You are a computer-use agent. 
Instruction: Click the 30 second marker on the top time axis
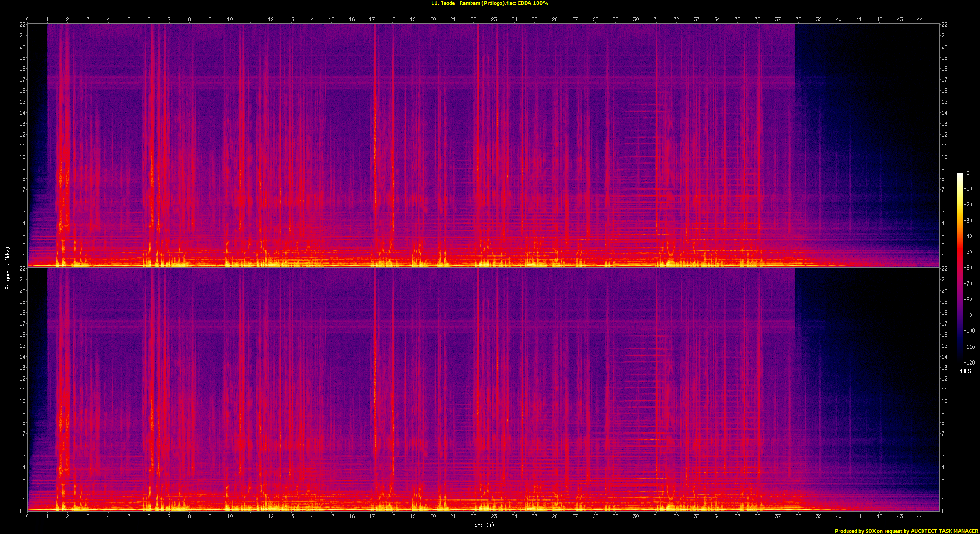pos(636,19)
